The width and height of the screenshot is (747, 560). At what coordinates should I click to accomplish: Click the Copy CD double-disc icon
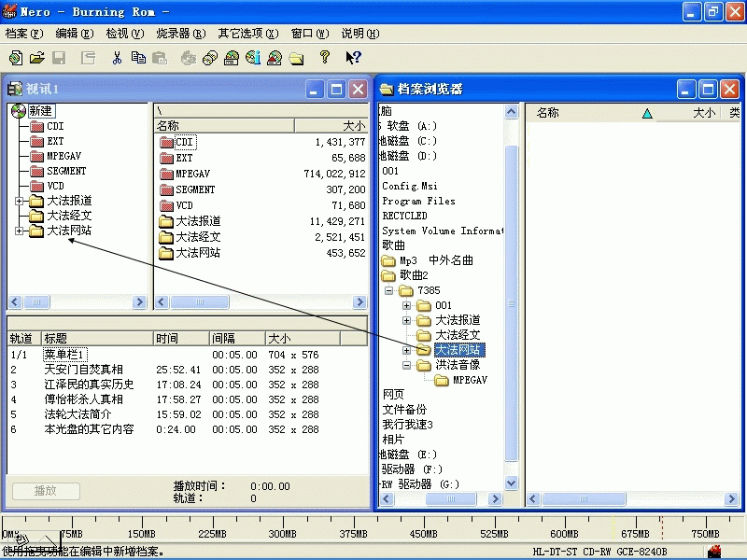pos(208,58)
